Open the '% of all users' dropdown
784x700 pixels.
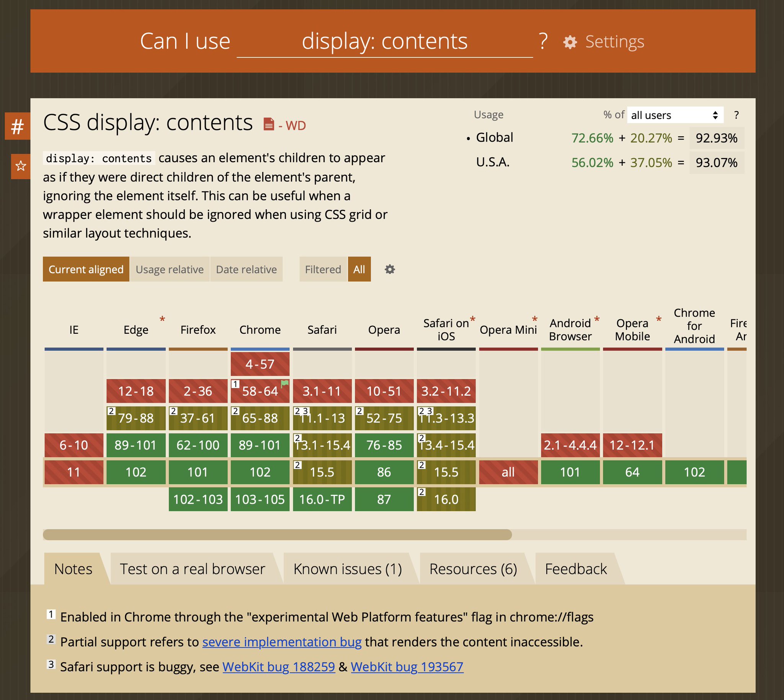coord(675,115)
